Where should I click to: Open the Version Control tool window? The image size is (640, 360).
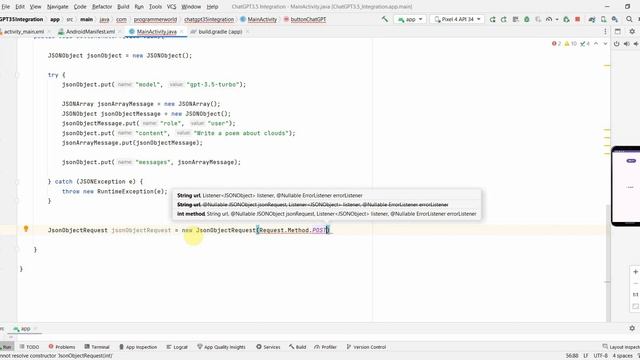point(366,347)
